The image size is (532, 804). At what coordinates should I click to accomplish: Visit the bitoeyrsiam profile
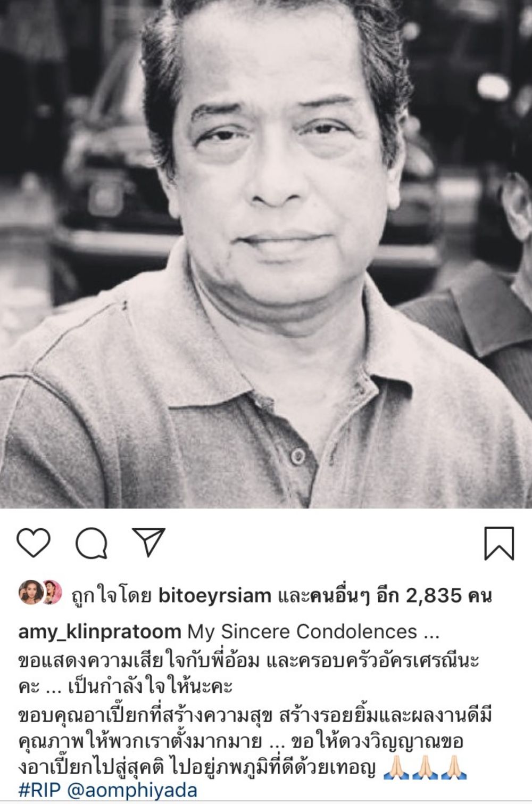tap(215, 595)
